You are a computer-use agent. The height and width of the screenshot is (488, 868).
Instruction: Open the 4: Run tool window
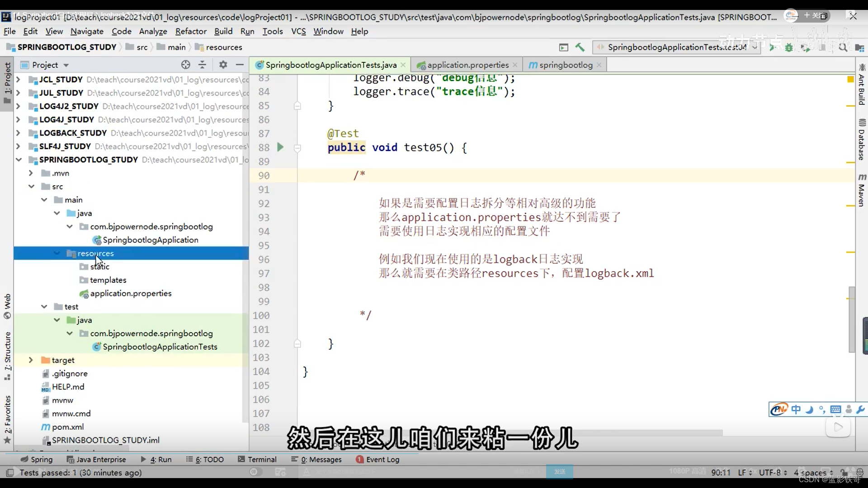[x=156, y=459]
